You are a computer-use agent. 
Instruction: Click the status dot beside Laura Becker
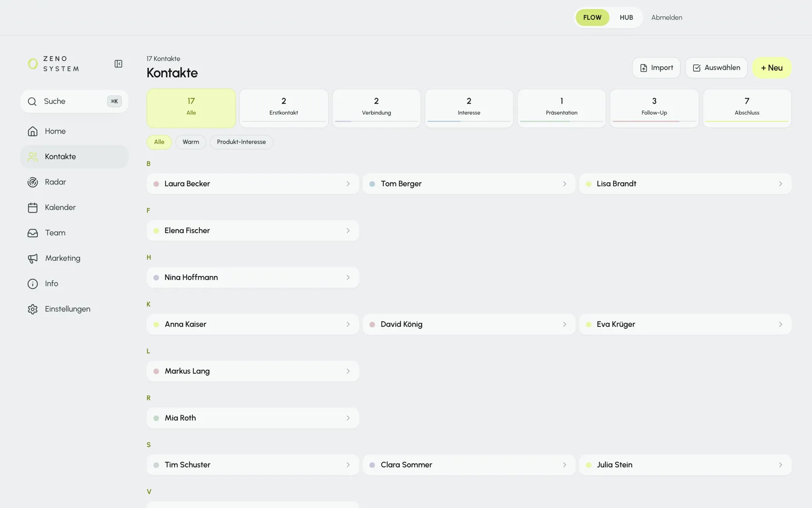coord(156,184)
